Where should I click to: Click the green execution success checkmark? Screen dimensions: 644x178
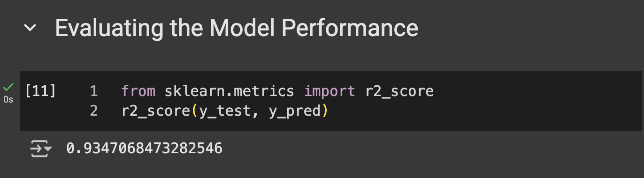(8, 87)
